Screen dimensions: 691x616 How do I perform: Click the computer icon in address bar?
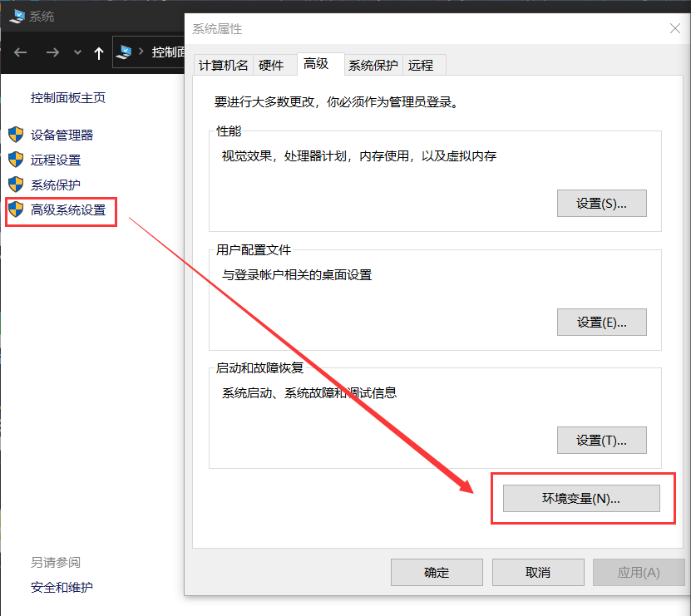(x=124, y=52)
